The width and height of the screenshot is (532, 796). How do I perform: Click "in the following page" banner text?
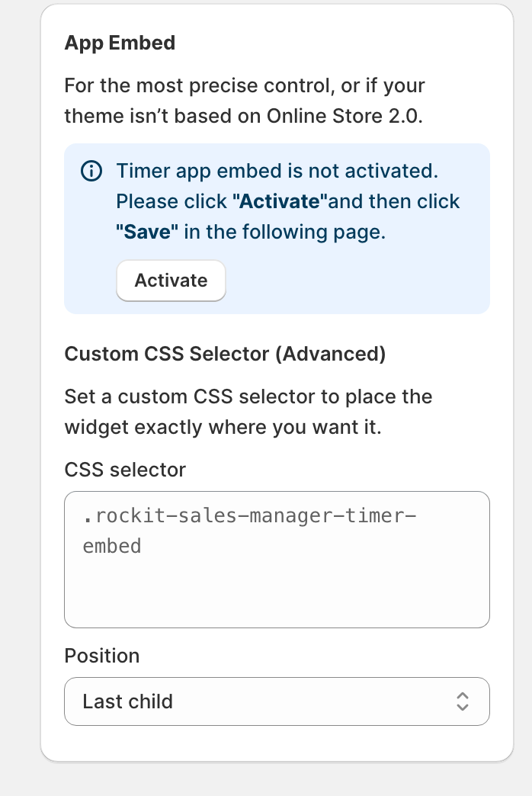(285, 232)
